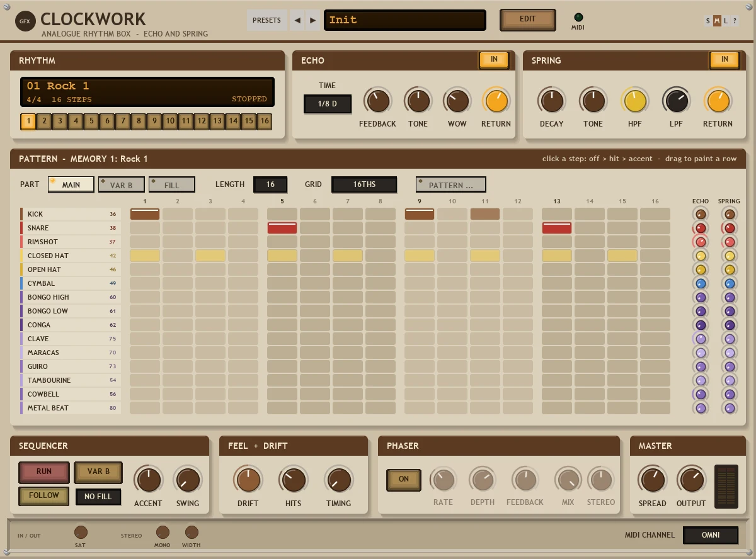This screenshot has width=756, height=559.
Task: Toggle the sequencer VAR B button
Action: (x=99, y=472)
